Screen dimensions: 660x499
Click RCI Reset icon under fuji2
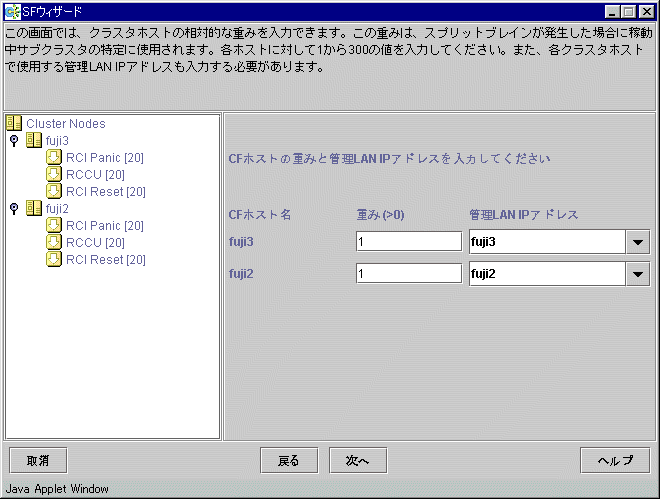(x=53, y=260)
